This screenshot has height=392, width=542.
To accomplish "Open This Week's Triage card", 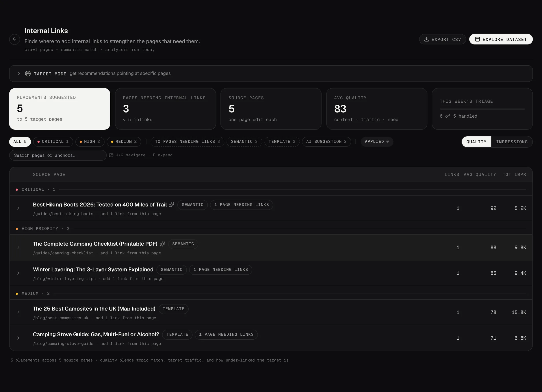I will 482,109.
